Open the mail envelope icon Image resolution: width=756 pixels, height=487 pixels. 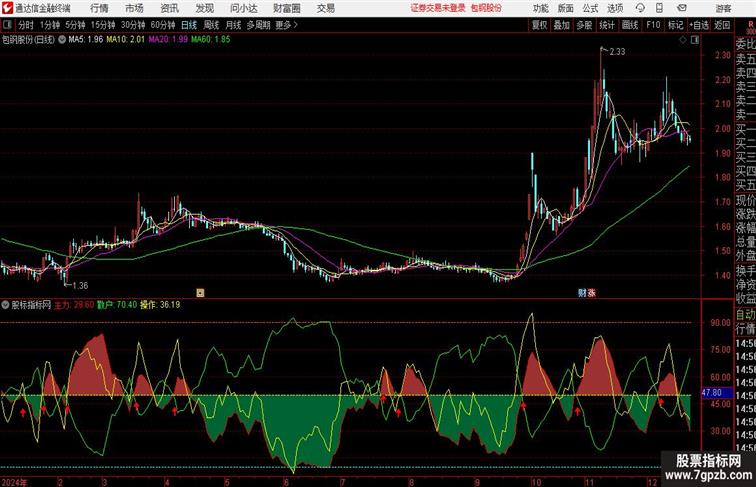682,8
